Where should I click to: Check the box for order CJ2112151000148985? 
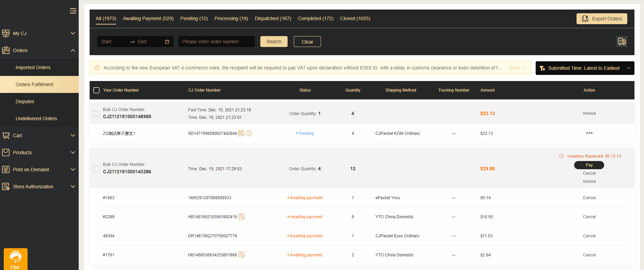[96, 113]
